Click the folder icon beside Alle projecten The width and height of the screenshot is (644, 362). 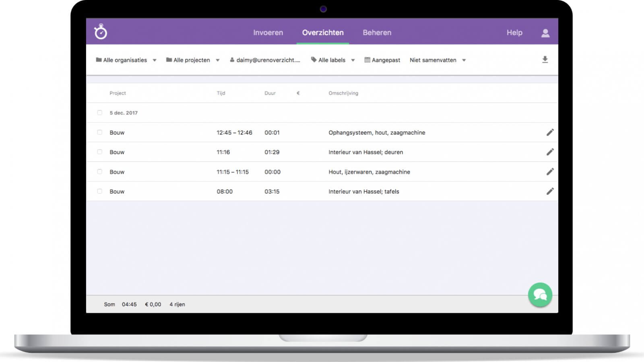(x=169, y=60)
